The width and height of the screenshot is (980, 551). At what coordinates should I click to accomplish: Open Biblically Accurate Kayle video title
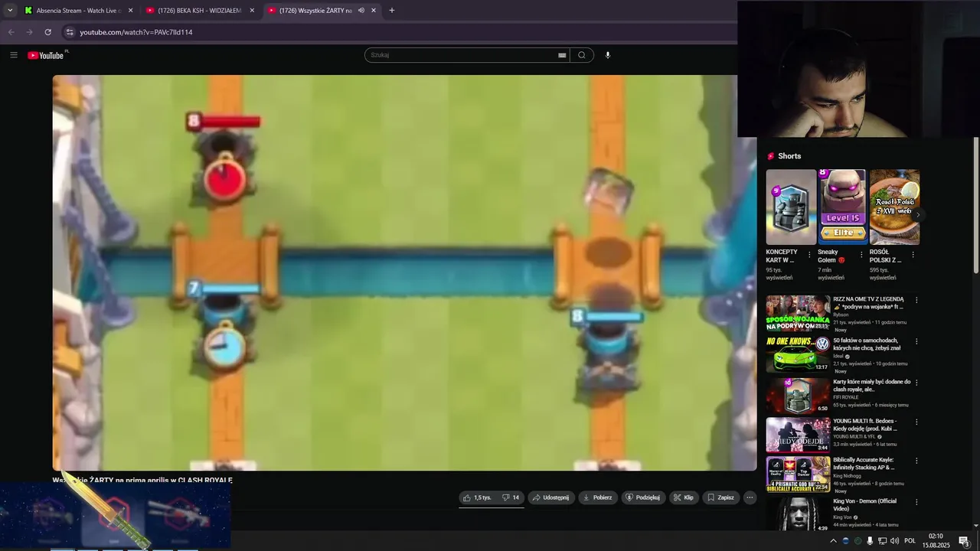(864, 464)
